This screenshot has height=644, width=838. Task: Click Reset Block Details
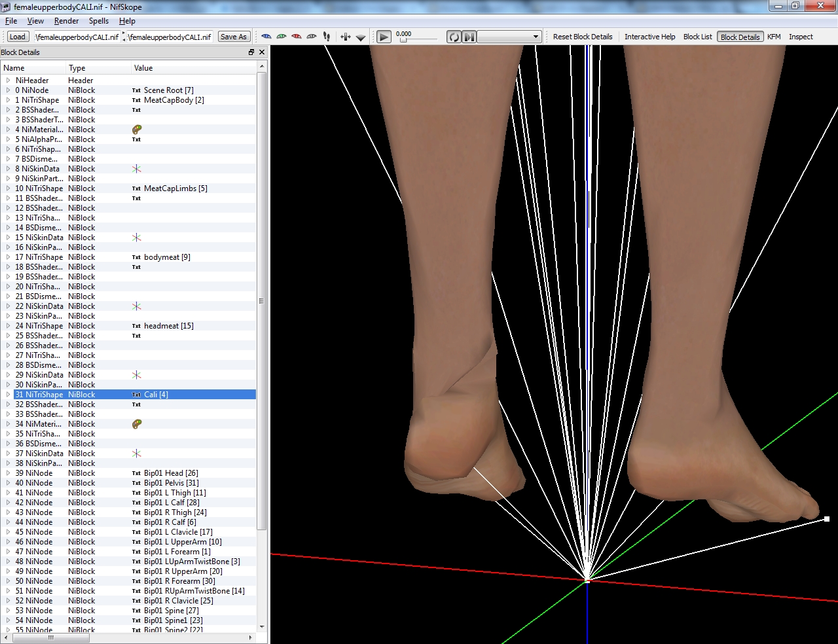pos(583,37)
